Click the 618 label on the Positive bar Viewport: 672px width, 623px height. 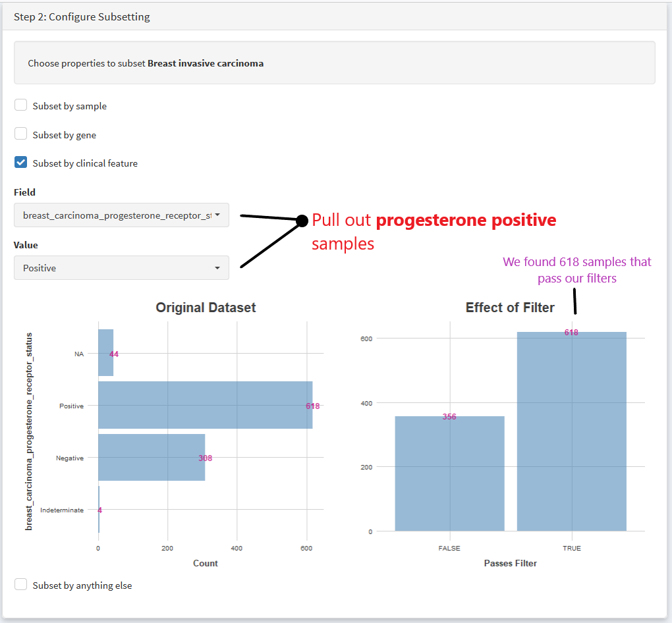pos(313,406)
